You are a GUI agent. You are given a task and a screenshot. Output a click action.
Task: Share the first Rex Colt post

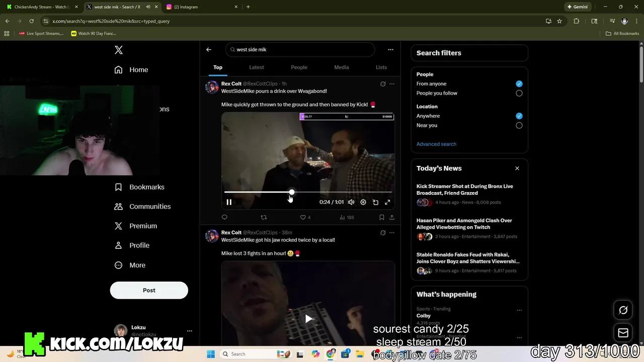tap(392, 217)
